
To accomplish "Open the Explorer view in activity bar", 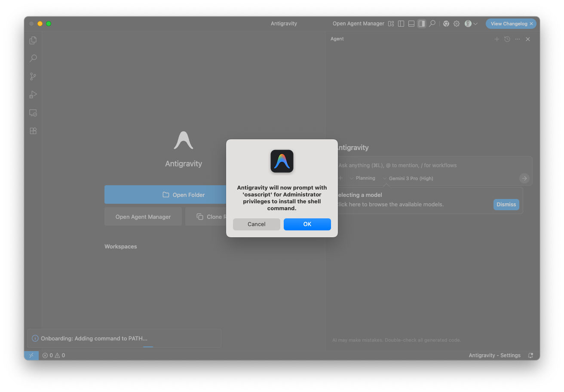I will (33, 40).
